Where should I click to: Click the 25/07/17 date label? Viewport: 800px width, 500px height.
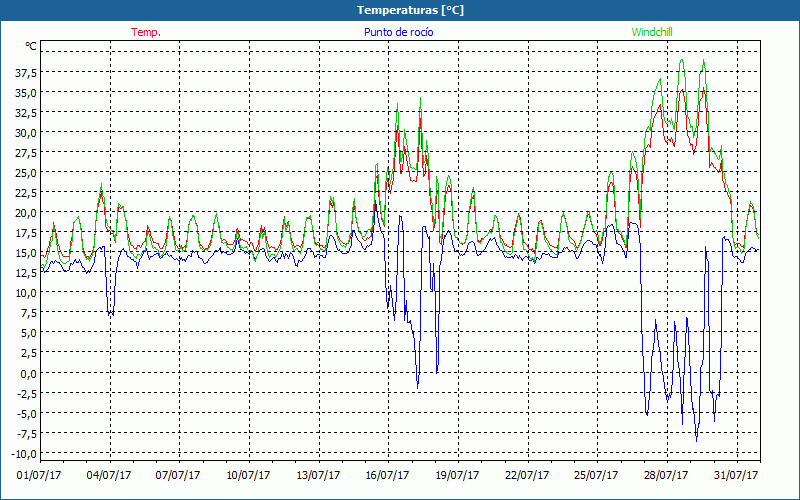pos(596,475)
